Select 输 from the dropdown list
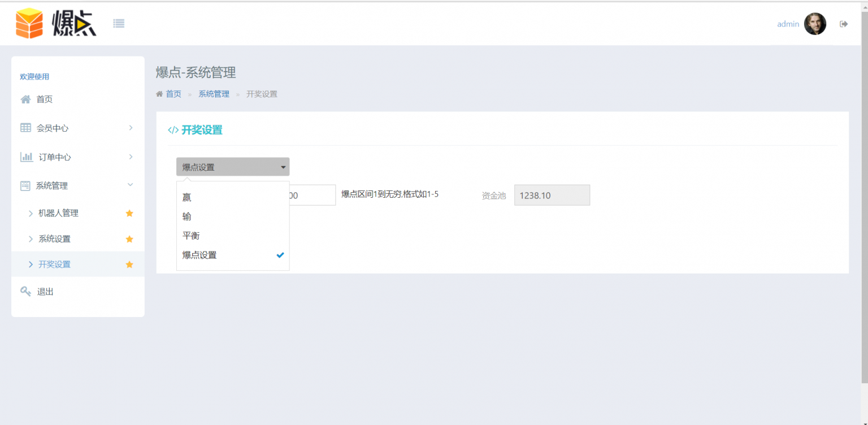 187,216
